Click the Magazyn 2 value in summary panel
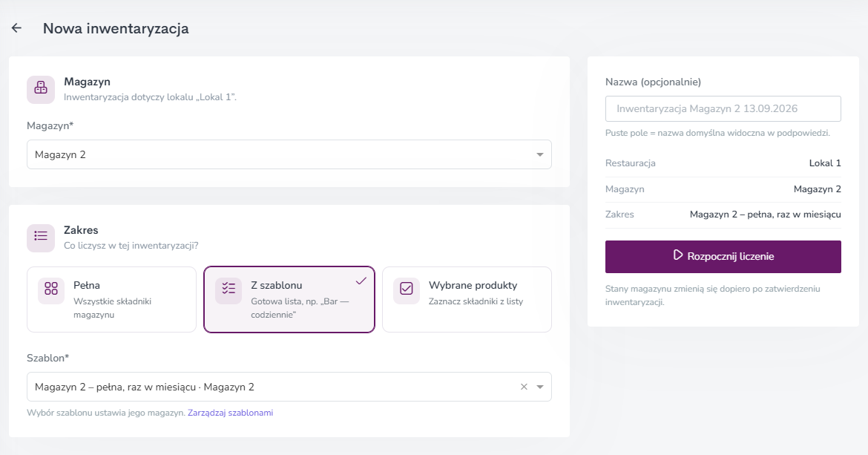 coord(817,189)
